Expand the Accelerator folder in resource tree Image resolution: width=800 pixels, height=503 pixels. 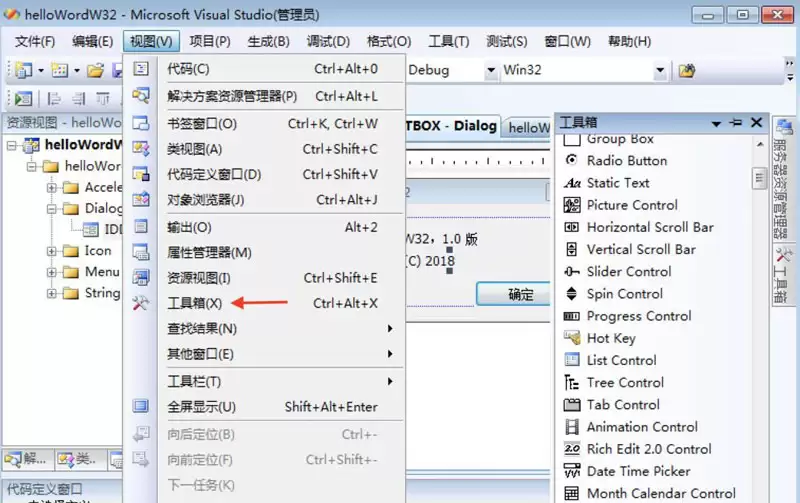52,188
